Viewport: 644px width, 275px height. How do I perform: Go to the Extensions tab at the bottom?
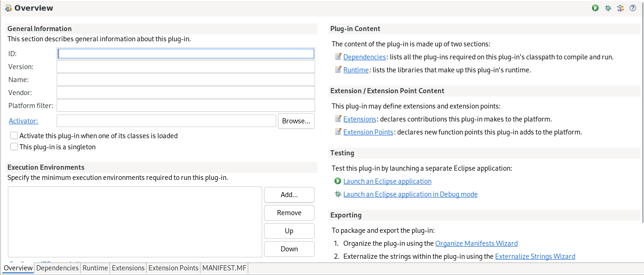(x=128, y=268)
